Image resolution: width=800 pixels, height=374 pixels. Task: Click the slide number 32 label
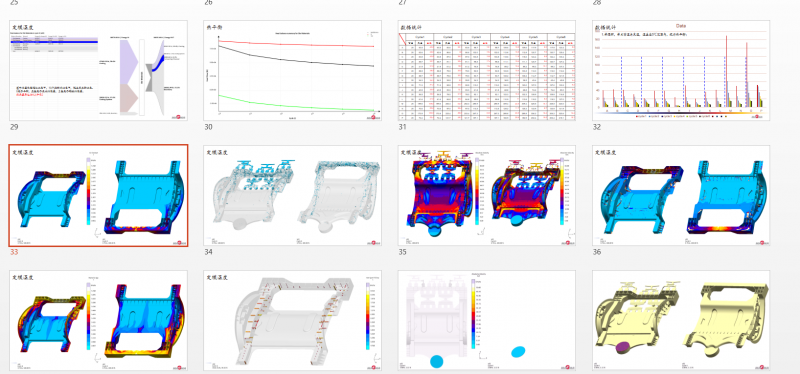(x=596, y=127)
